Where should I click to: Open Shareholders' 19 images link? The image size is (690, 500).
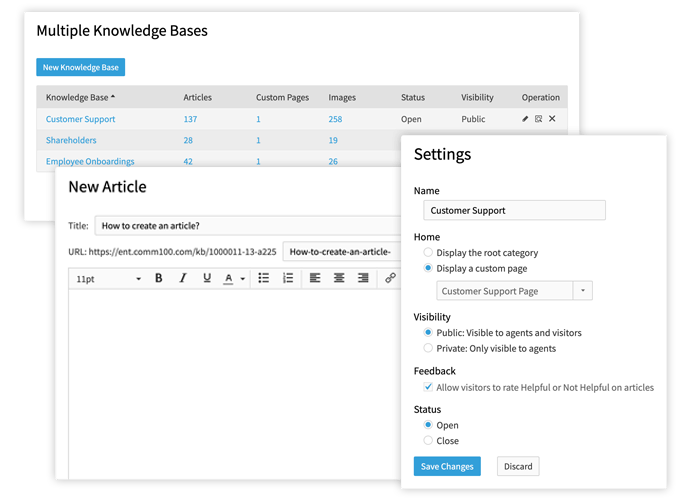[333, 140]
